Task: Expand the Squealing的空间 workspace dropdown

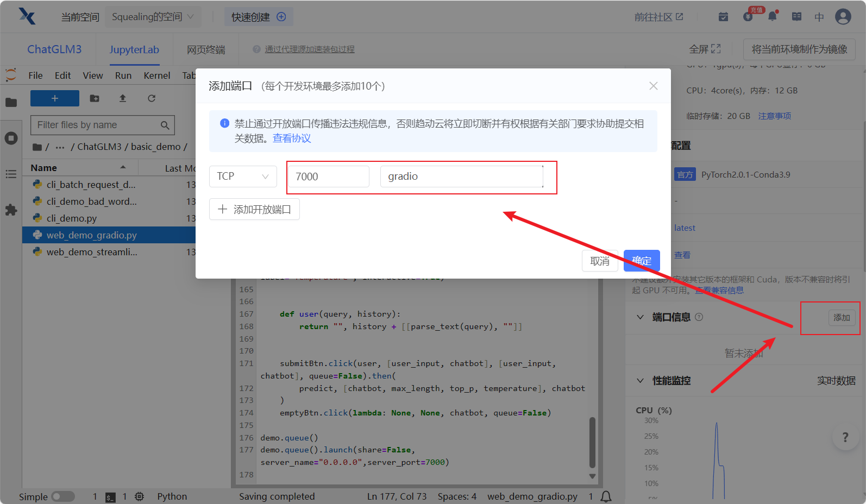Action: (x=153, y=17)
